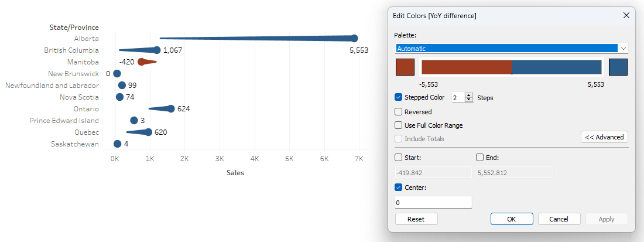Click the left orange-red color swatch
644x242 pixels.
coord(405,67)
